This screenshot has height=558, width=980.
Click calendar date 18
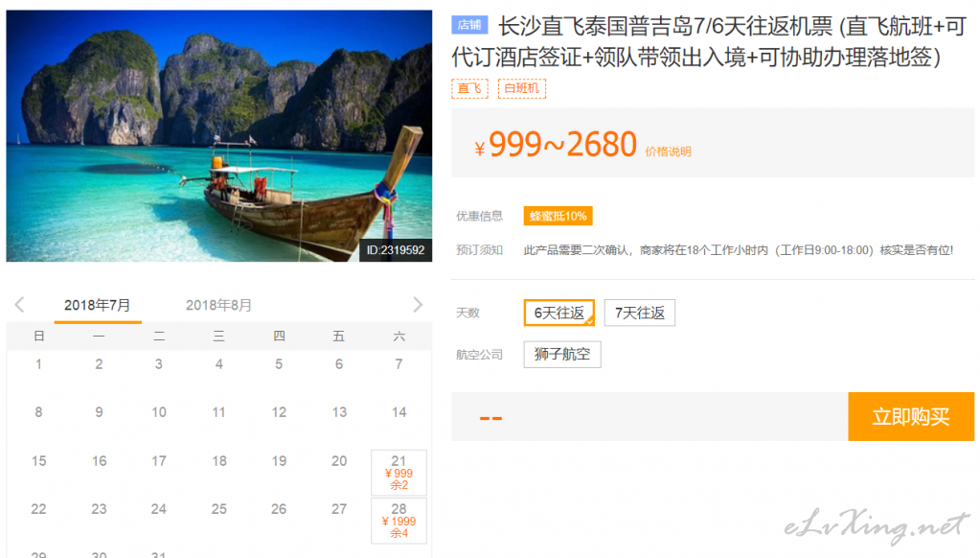218,461
